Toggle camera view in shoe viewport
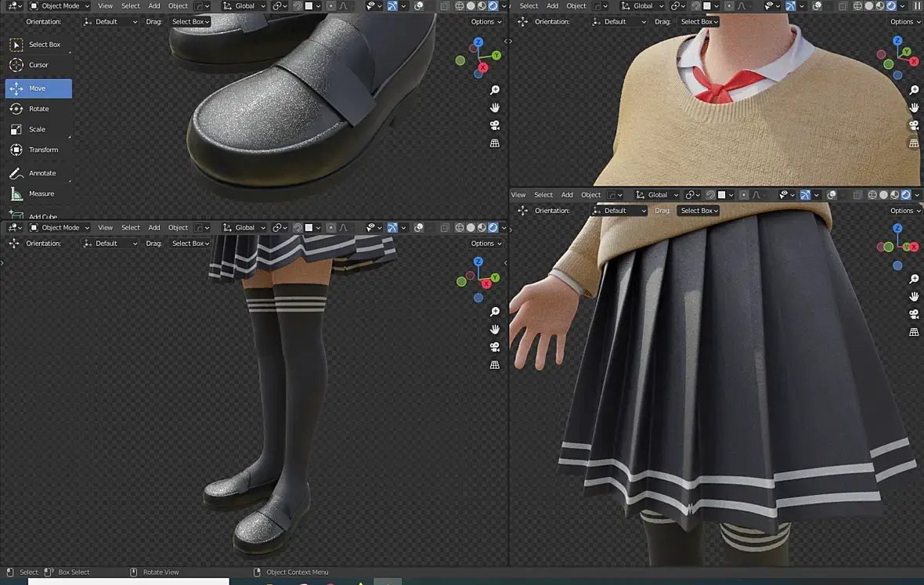The height and width of the screenshot is (585, 924). pyautogui.click(x=495, y=125)
